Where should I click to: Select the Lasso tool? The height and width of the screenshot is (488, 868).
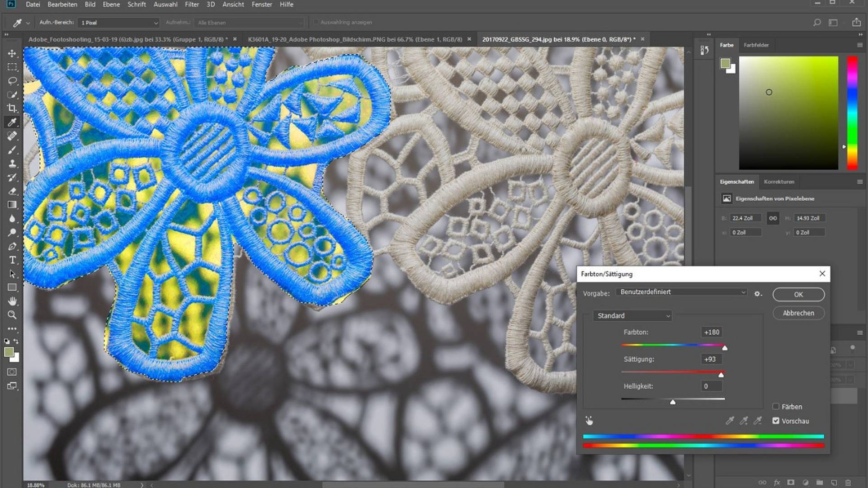pyautogui.click(x=12, y=81)
